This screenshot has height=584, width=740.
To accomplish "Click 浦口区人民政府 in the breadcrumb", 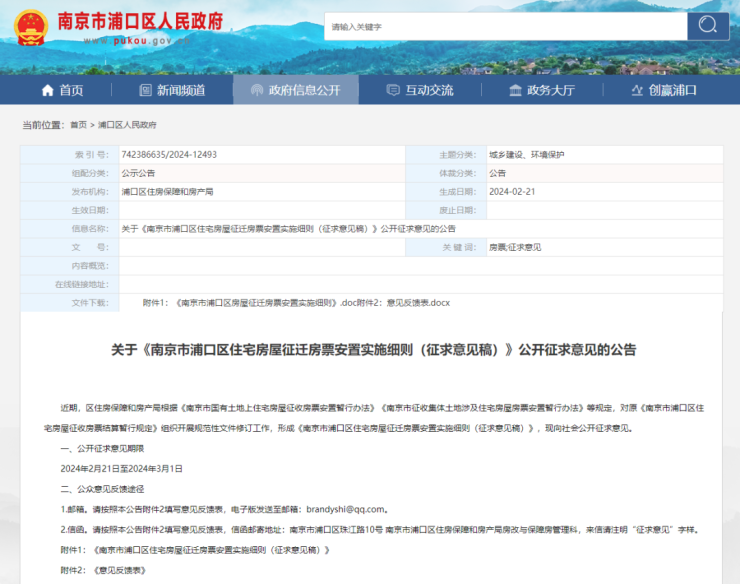I will click(127, 125).
